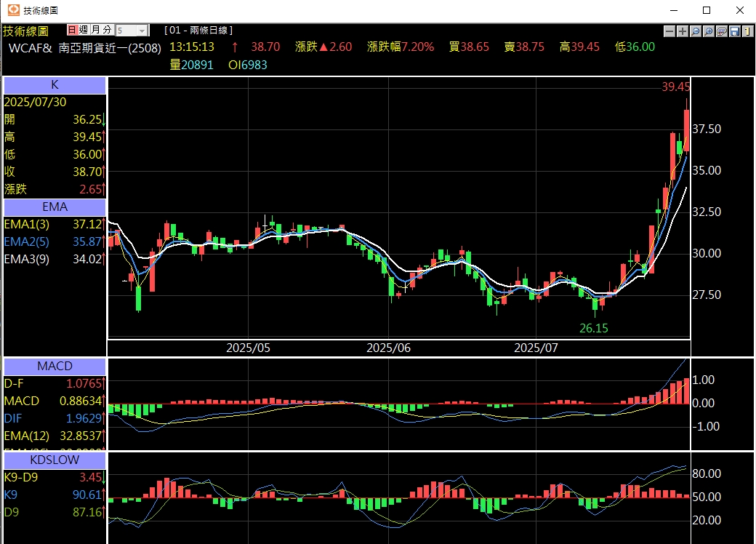Click the EMA2(5) value 35.87 row
The height and width of the screenshot is (544, 756).
(55, 241)
